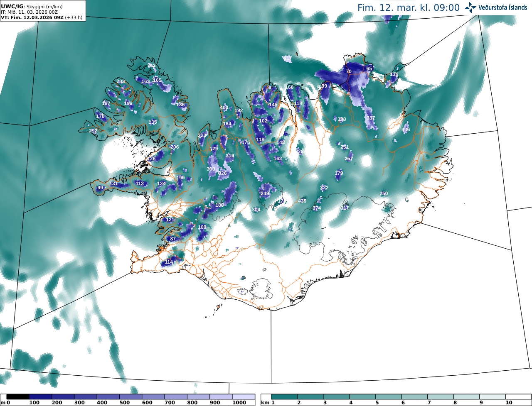Click the visibility value 390

tap(211, 169)
